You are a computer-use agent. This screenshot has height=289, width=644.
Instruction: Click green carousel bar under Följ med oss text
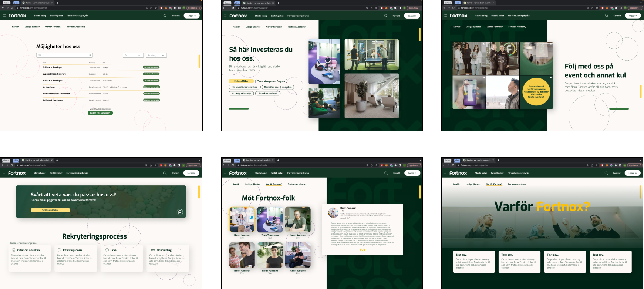[x=619, y=109]
